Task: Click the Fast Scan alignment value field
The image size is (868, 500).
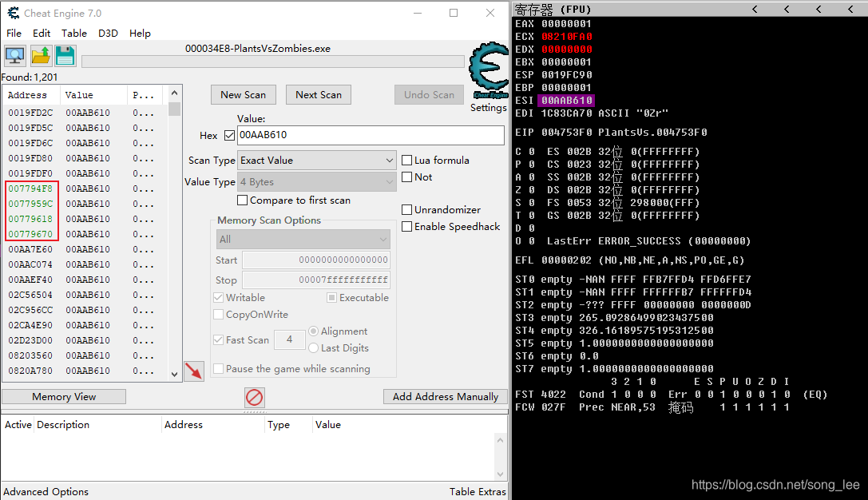Action: (290, 339)
